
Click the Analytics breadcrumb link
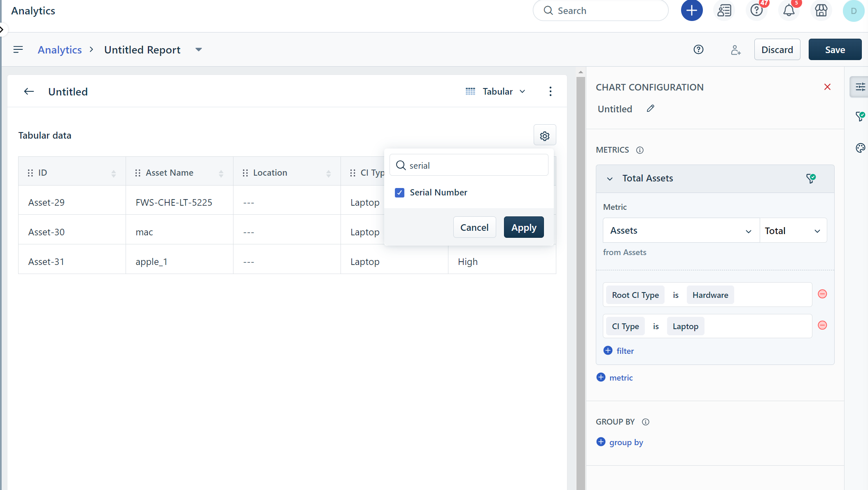point(60,50)
